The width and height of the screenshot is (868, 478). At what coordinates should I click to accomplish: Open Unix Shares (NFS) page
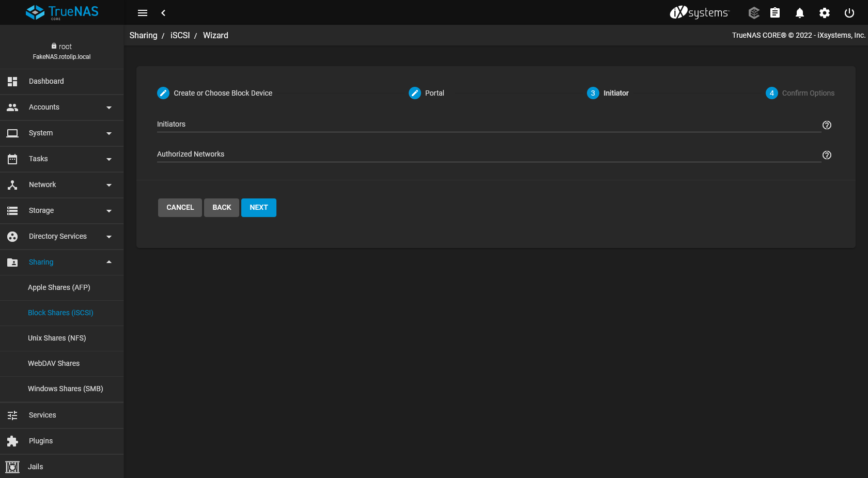pyautogui.click(x=57, y=338)
